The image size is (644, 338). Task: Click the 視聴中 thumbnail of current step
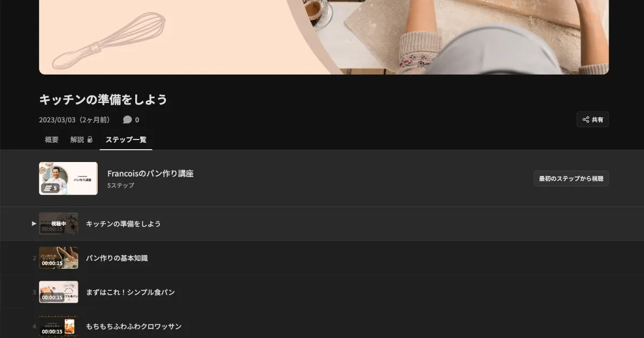click(58, 224)
